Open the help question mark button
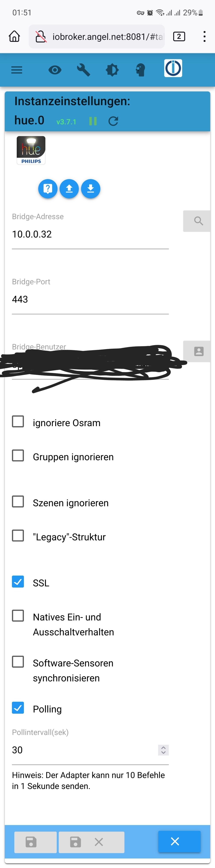The height and width of the screenshot is (868, 215). 48,189
